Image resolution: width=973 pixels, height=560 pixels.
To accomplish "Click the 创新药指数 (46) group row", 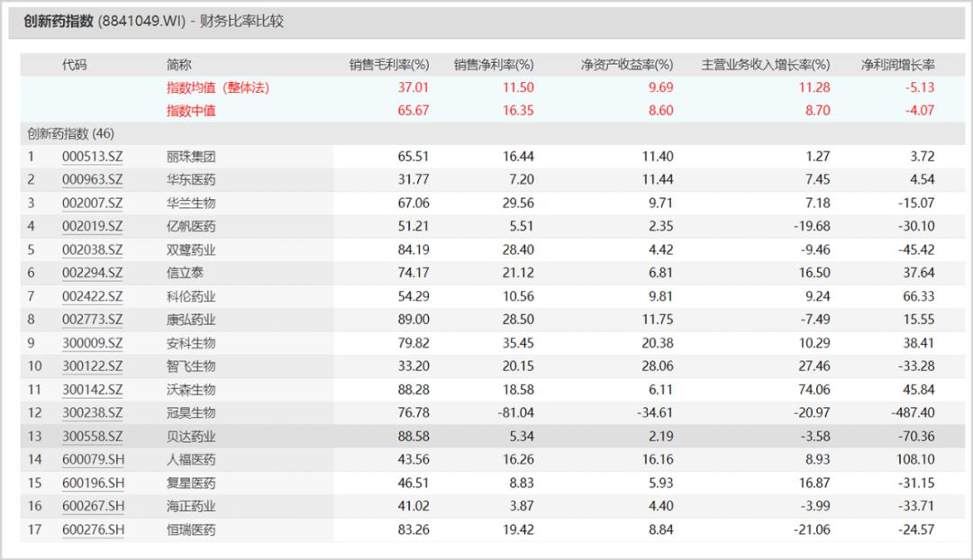I will 492,133.
